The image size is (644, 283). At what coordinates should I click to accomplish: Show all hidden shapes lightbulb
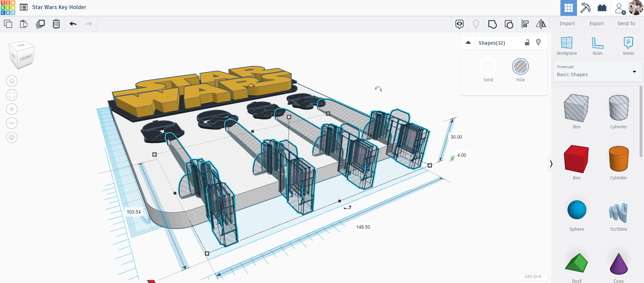[476, 24]
